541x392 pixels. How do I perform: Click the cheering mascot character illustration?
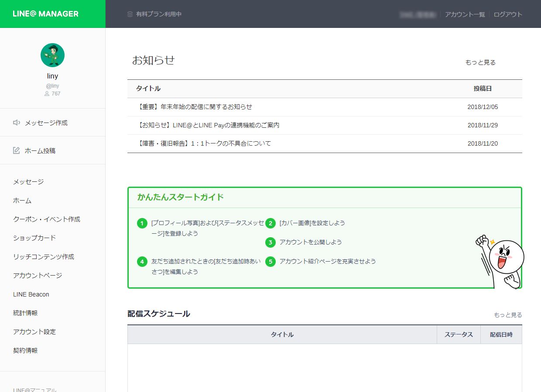(x=500, y=262)
